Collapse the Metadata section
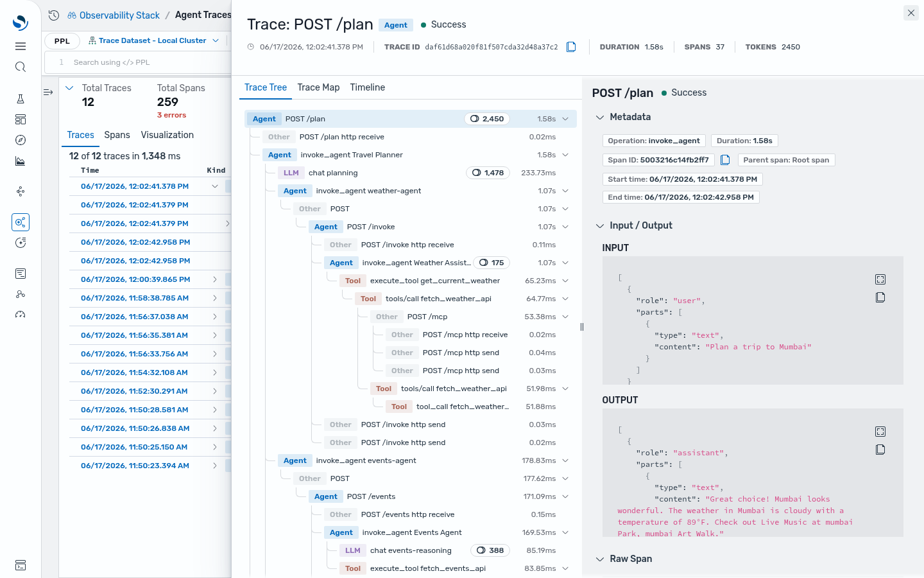The image size is (924, 578). [x=600, y=117]
